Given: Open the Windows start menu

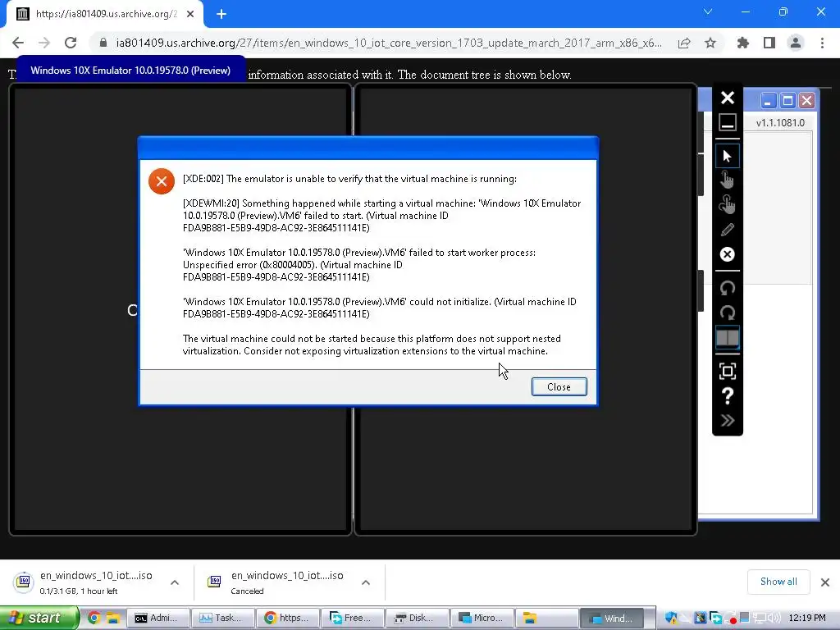Looking at the screenshot, I should (38, 618).
